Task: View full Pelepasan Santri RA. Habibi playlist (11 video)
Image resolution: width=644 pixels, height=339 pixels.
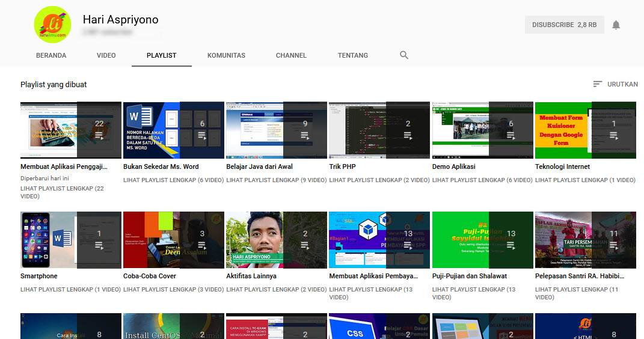Action: tap(577, 293)
